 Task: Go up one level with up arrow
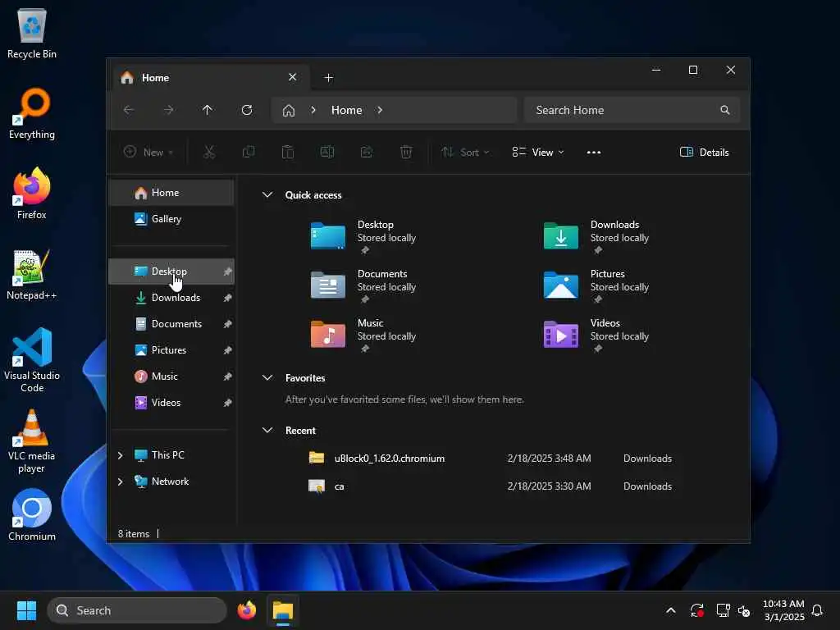(208, 110)
